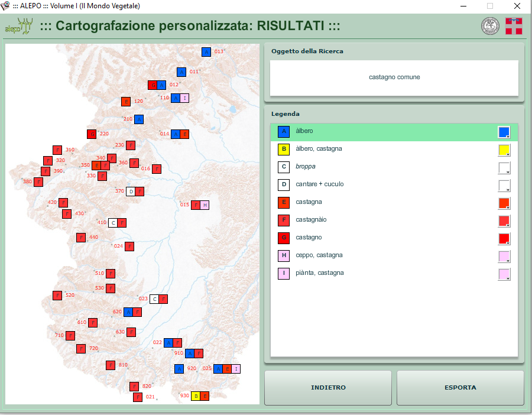Click the pink piànta, castagna color swatch
532x415 pixels.
(504, 274)
